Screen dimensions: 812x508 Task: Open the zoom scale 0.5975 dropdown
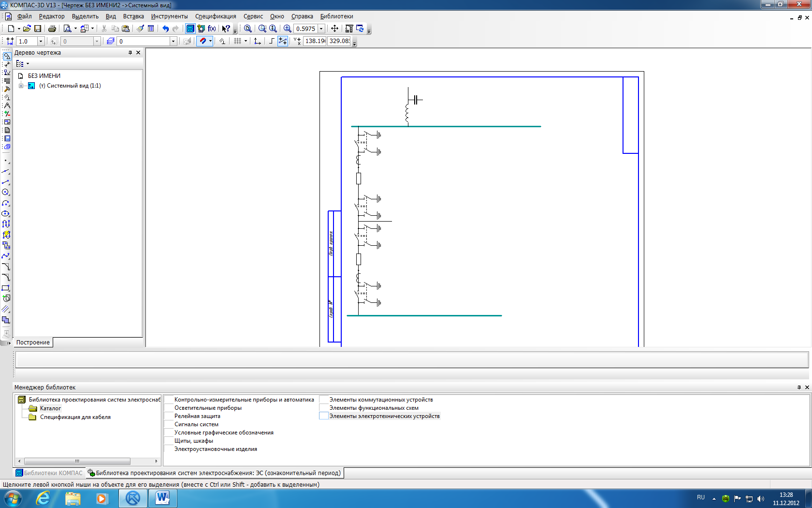point(321,29)
